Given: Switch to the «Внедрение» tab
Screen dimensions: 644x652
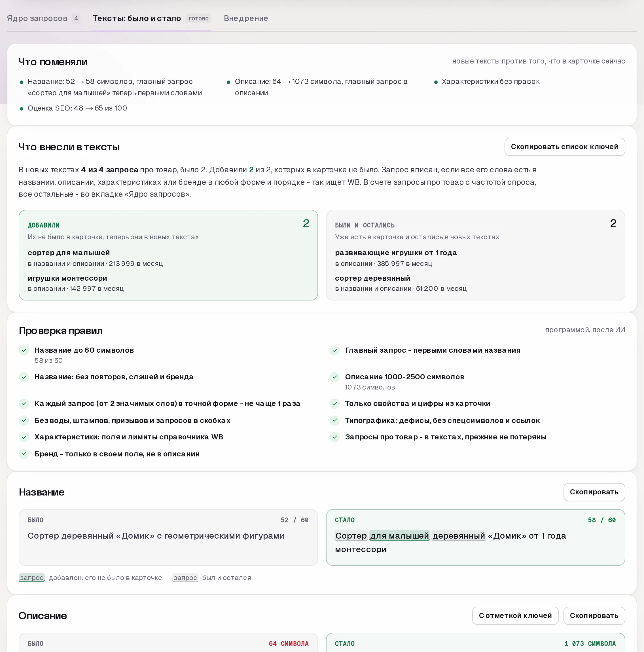Looking at the screenshot, I should 246,18.
